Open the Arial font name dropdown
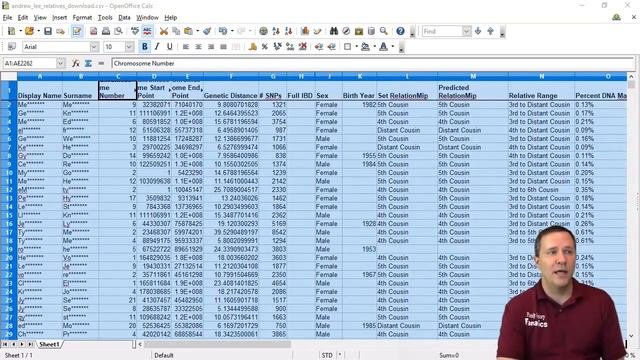The width and height of the screenshot is (640, 360). tap(94, 47)
